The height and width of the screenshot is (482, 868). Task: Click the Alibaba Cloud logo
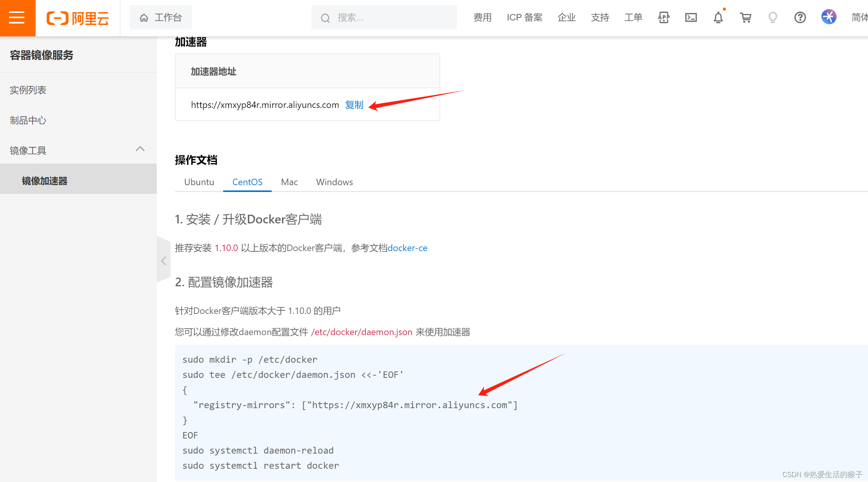[78, 18]
